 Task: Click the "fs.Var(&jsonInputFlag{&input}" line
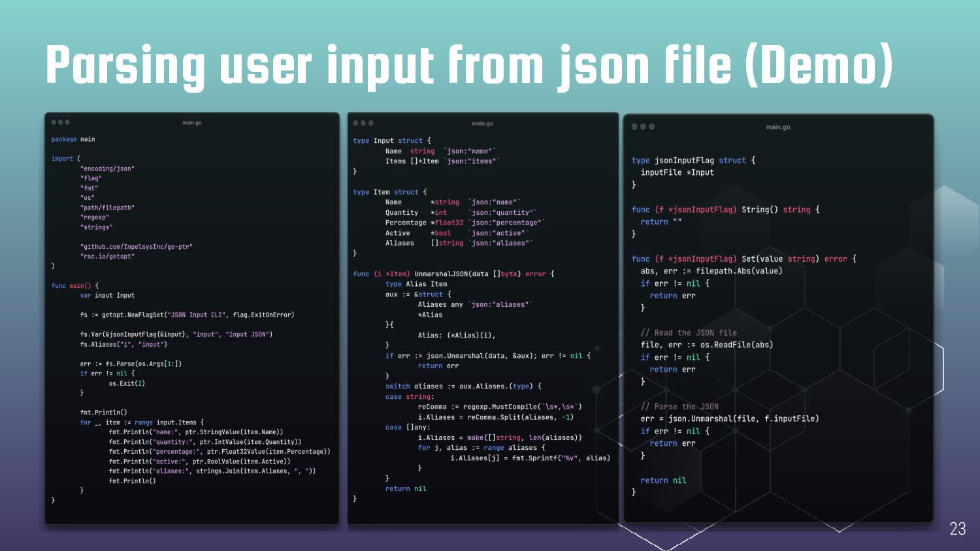click(x=176, y=334)
